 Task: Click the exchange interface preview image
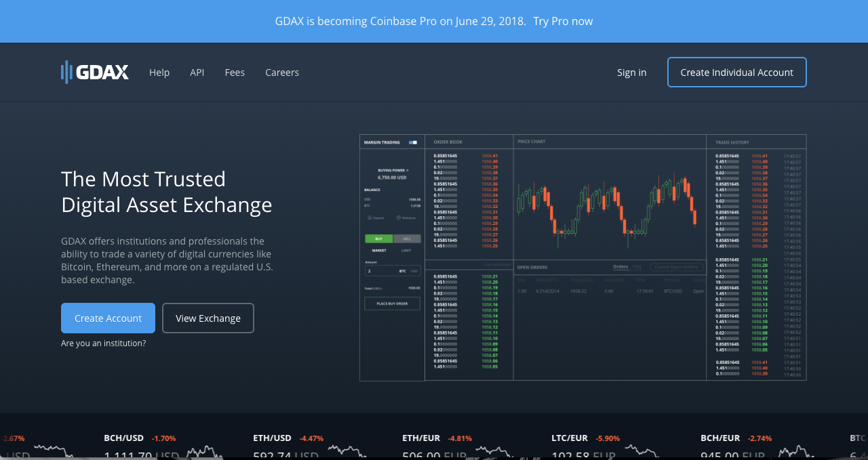[x=583, y=257]
